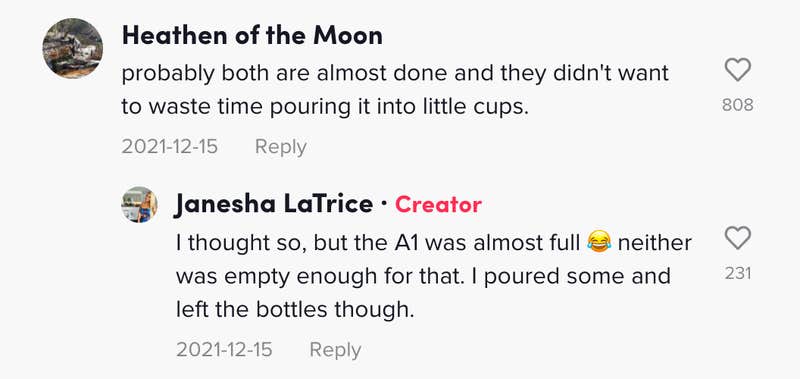Image resolution: width=800 pixels, height=379 pixels.
Task: Click the line 'was empty enough for that'
Action: click(423, 276)
